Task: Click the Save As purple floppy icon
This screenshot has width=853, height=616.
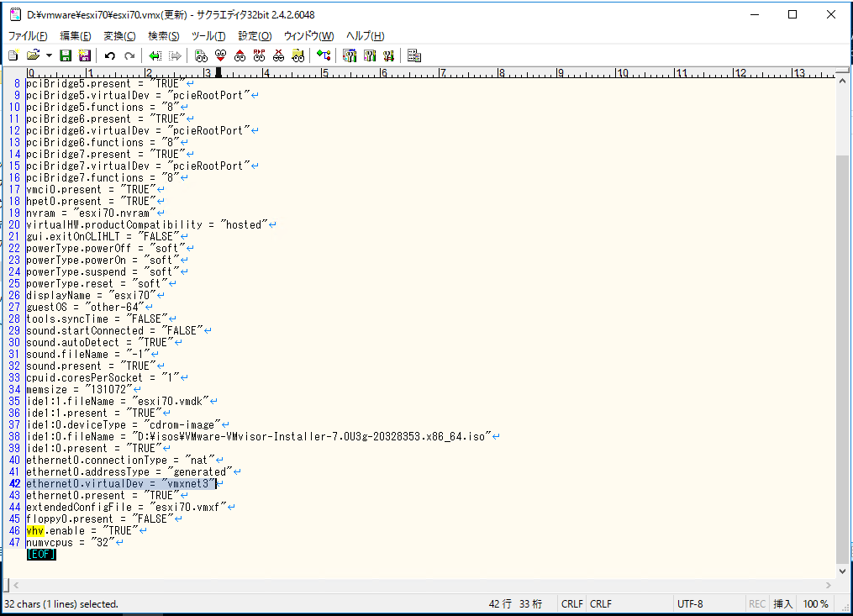Action: pos(84,55)
